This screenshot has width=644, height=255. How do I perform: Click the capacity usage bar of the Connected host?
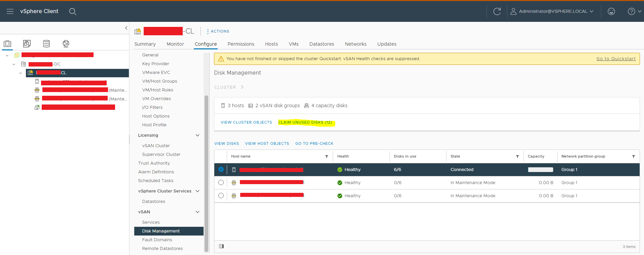pyautogui.click(x=540, y=170)
